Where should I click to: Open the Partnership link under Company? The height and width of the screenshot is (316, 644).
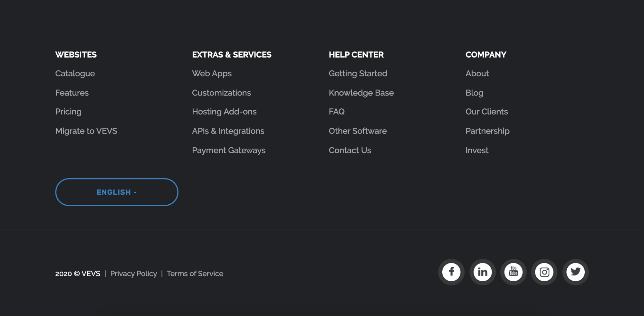[x=487, y=131]
